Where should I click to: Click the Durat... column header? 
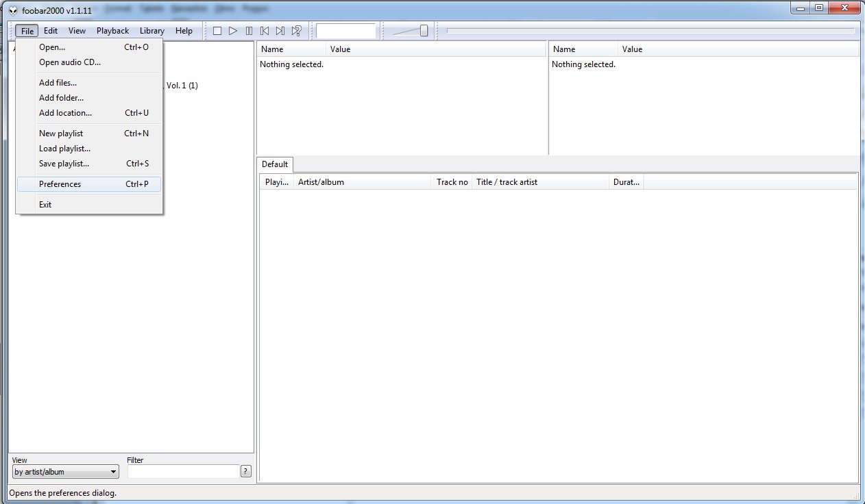626,182
